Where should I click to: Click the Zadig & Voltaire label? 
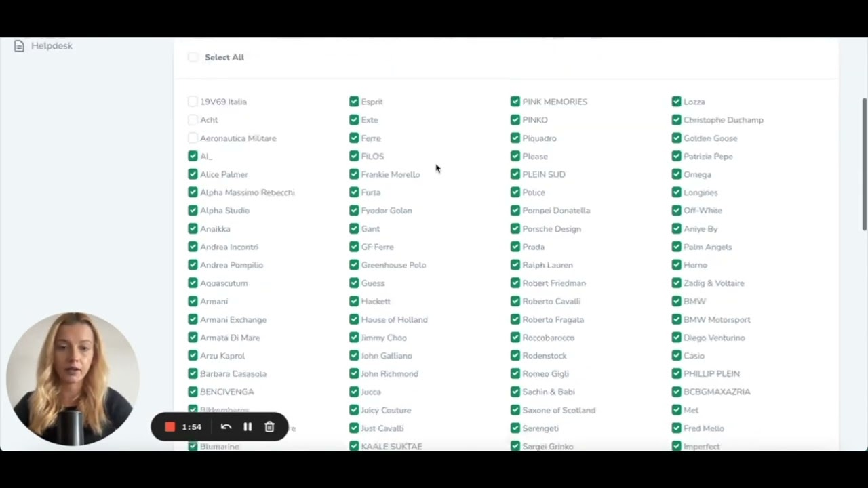click(714, 283)
